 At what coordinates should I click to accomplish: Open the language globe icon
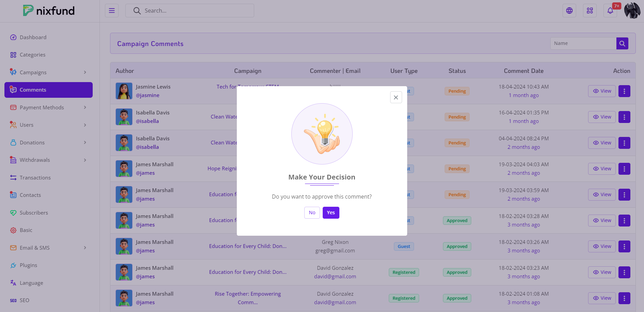[569, 11]
